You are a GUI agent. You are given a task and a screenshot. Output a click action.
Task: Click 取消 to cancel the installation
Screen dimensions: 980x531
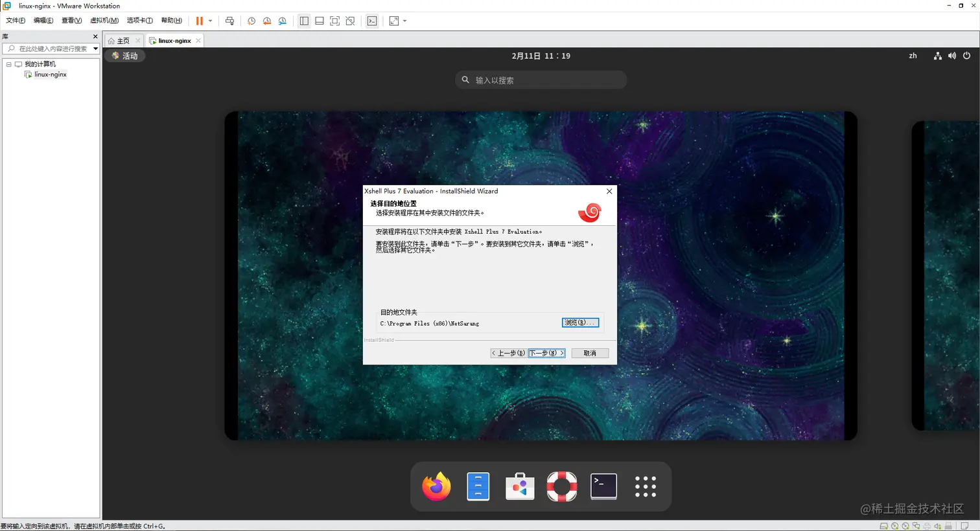point(590,353)
